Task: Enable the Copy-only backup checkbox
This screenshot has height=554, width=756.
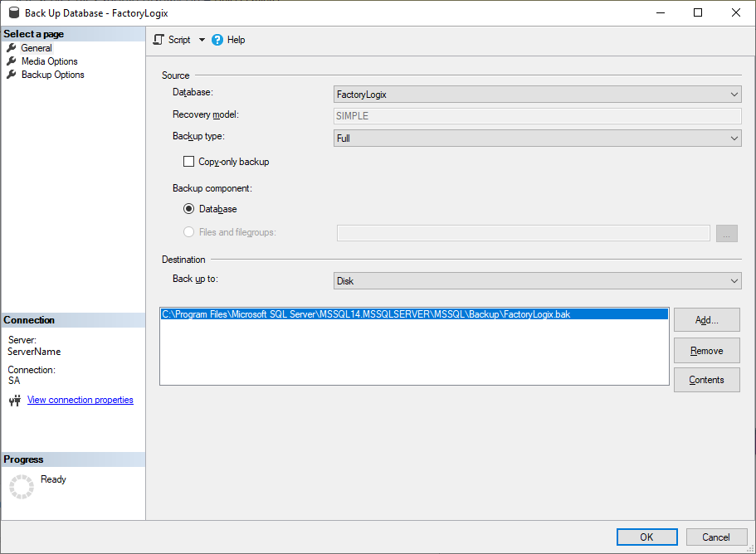Action: pyautogui.click(x=188, y=161)
